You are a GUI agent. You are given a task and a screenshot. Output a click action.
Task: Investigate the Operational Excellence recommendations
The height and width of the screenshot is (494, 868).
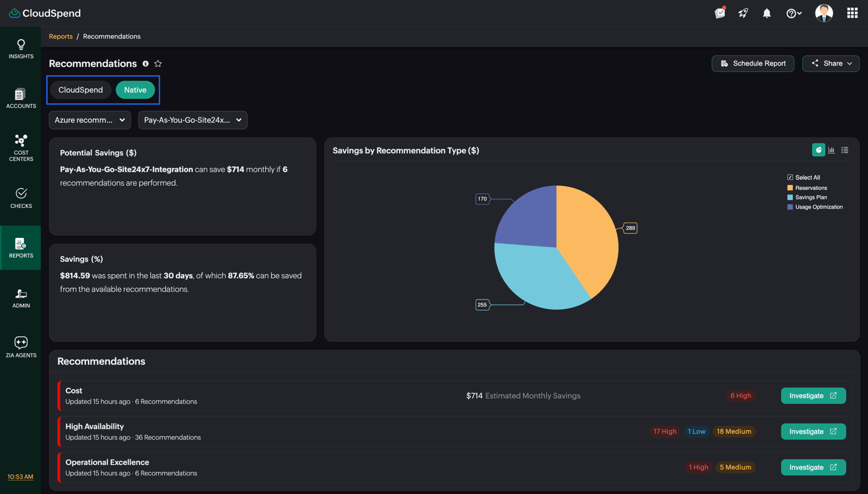tap(813, 467)
